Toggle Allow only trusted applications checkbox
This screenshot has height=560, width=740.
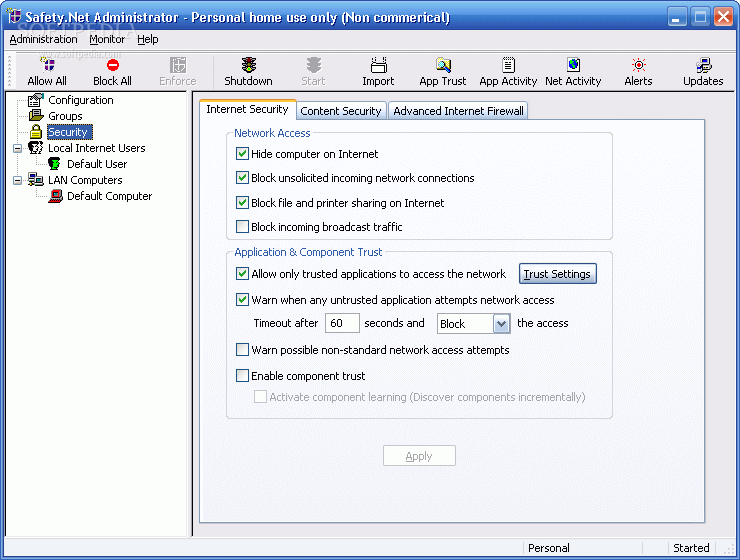point(243,274)
